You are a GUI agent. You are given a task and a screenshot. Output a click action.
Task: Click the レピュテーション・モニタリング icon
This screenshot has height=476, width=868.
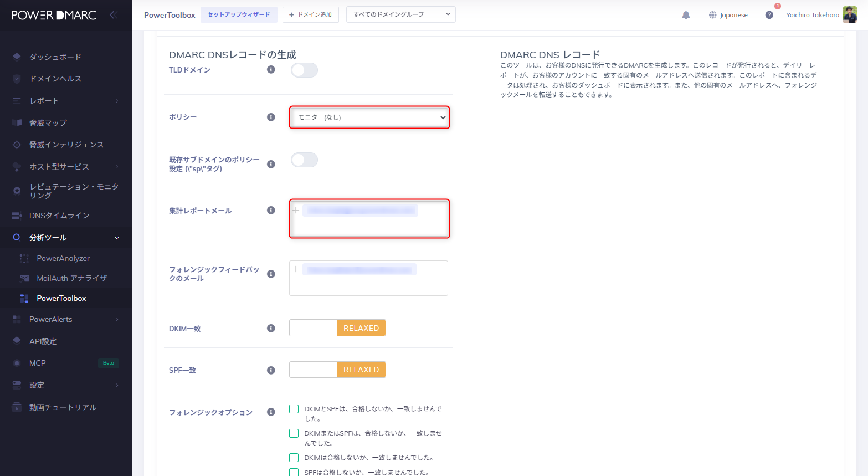pos(17,191)
